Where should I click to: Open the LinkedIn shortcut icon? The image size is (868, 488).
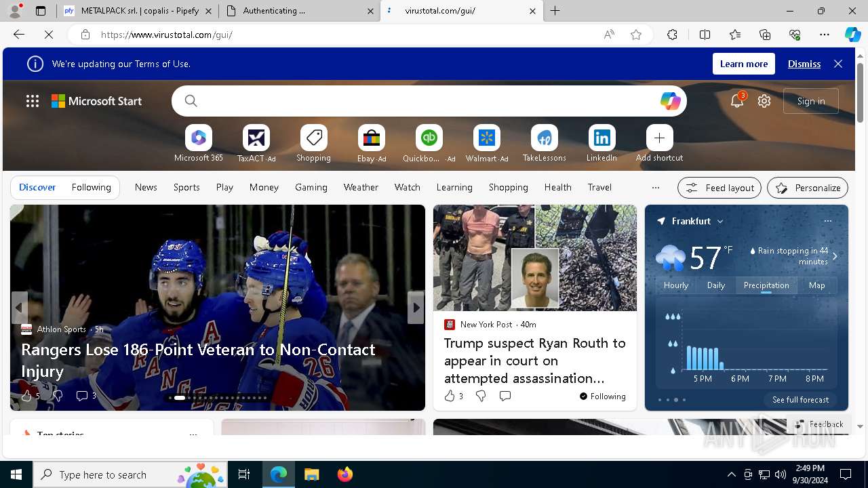click(x=601, y=138)
